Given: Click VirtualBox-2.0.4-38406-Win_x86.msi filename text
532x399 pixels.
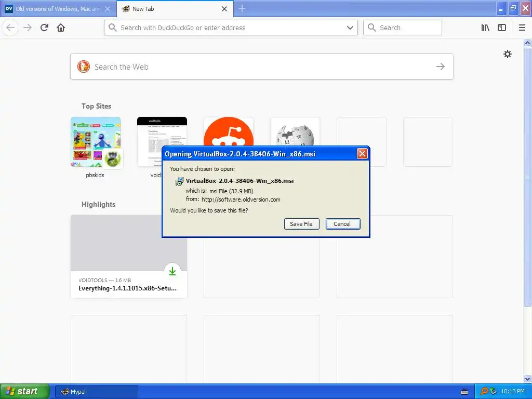Looking at the screenshot, I should 240,181.
